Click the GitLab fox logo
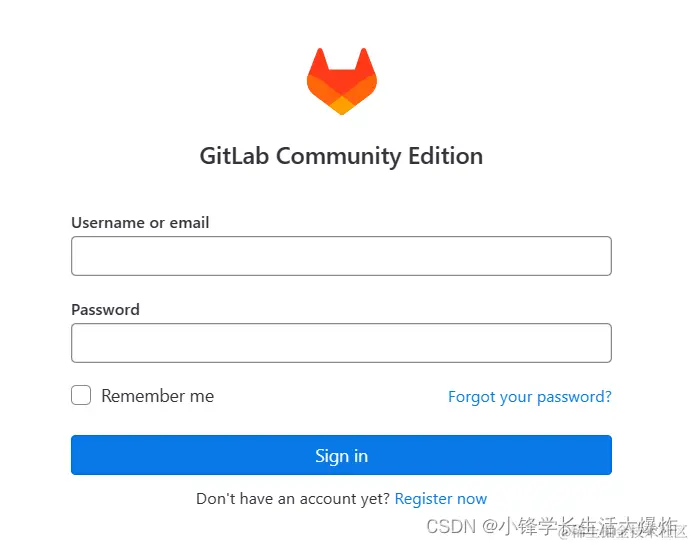 coord(342,81)
